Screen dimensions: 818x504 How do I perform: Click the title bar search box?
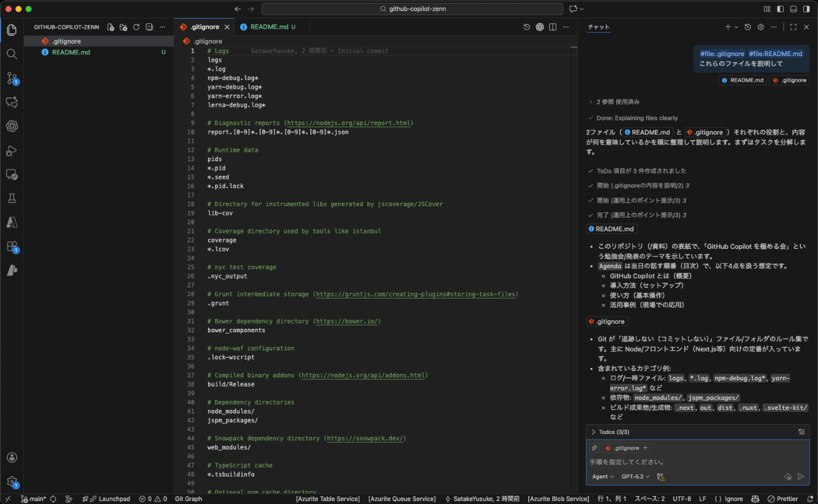pyautogui.click(x=413, y=9)
